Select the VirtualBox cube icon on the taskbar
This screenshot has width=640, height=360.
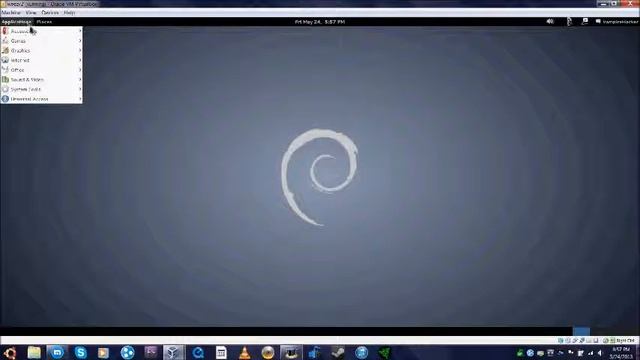[173, 352]
